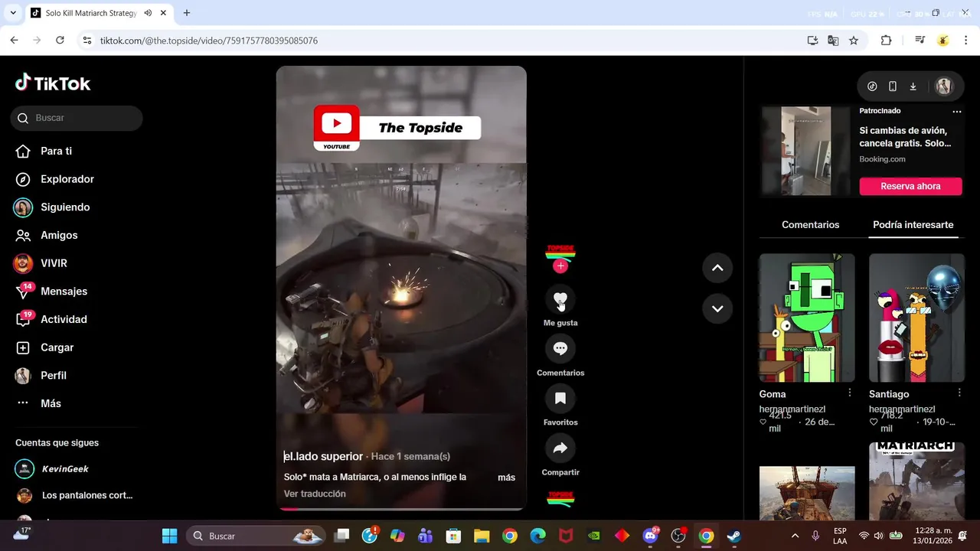The image size is (980, 551).
Task: Open Amigos section
Action: click(x=47, y=235)
